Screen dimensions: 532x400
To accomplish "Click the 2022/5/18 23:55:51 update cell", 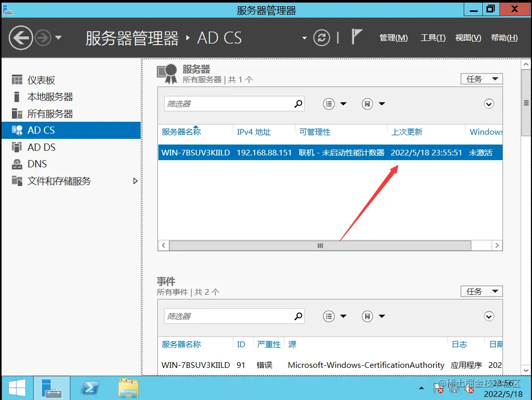I will coord(426,152).
